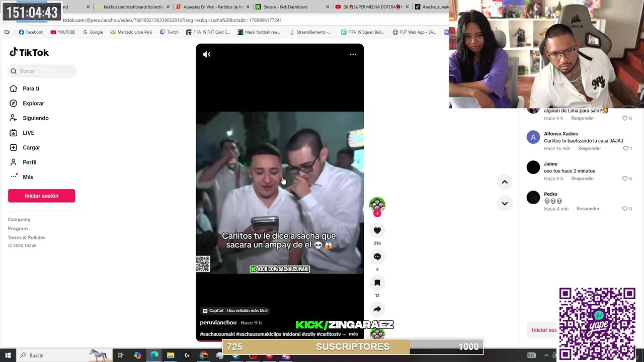This screenshot has width=644, height=362.
Task: Open the YOUTUBE bookmark
Action: pos(63,32)
